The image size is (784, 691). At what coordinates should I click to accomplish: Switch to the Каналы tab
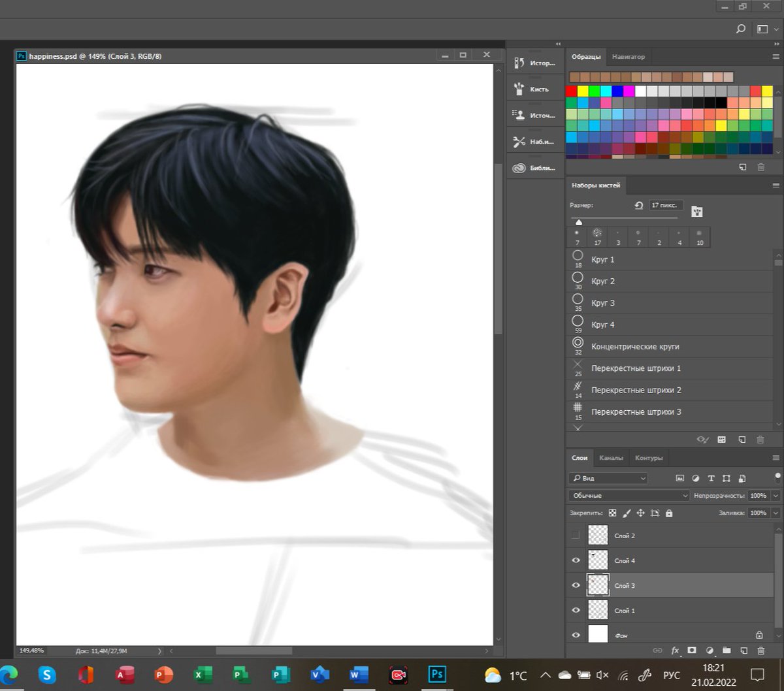[x=611, y=458]
